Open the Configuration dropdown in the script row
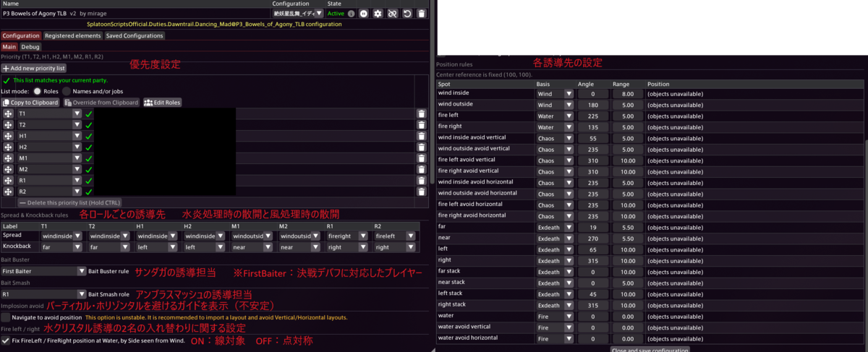 click(297, 14)
